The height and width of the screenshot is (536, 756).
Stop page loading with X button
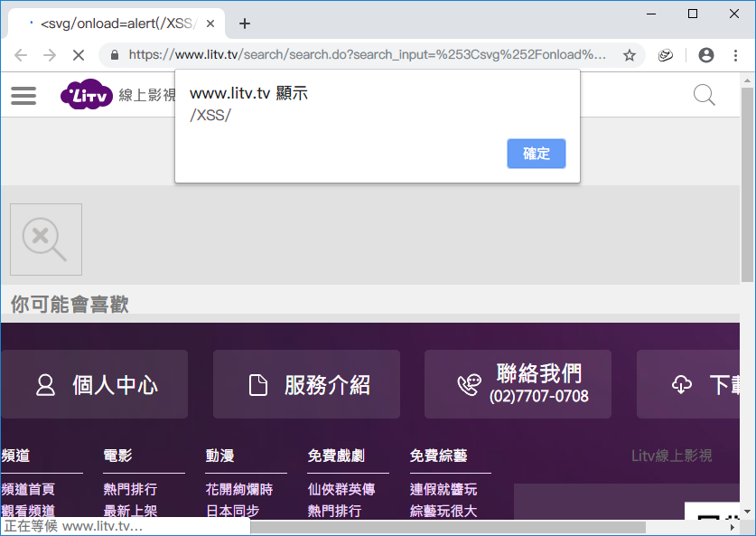pyautogui.click(x=78, y=55)
